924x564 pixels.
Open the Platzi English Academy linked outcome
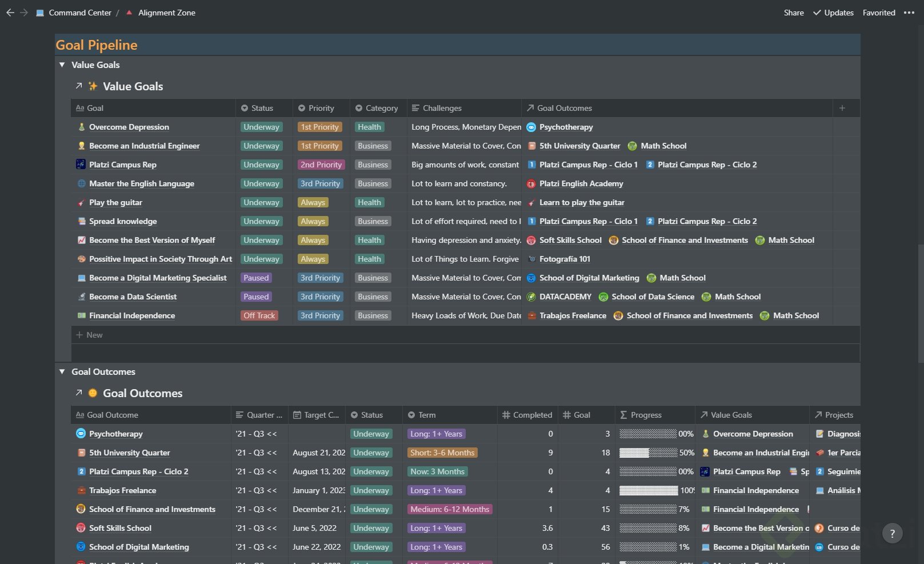click(581, 183)
